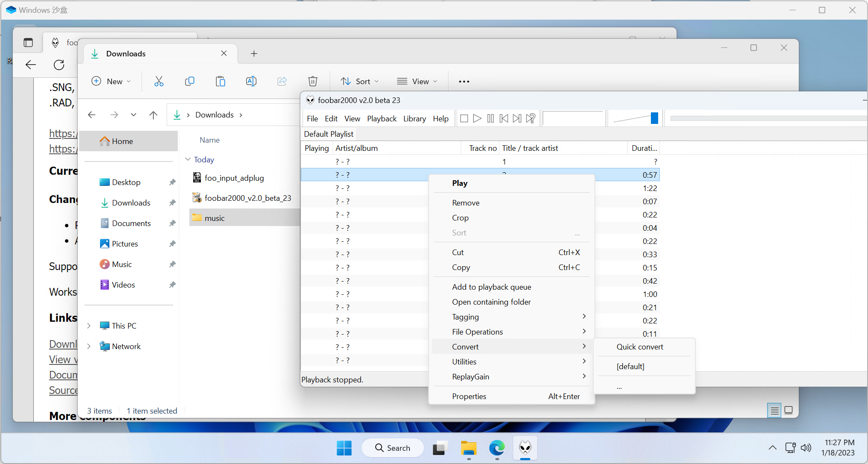Adjust the foobar2000 volume slider
868x464 pixels.
(x=654, y=118)
